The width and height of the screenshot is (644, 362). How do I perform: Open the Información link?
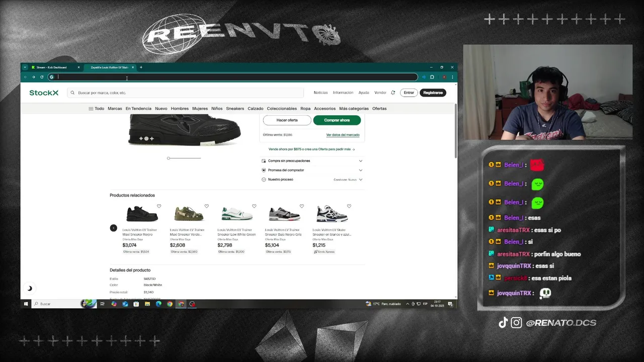click(343, 93)
